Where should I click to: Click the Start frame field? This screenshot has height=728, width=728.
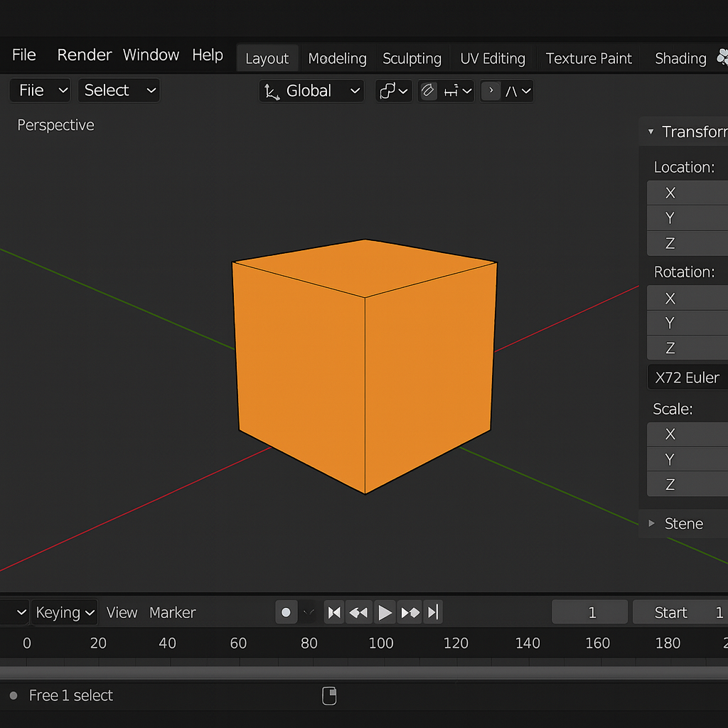(680, 612)
